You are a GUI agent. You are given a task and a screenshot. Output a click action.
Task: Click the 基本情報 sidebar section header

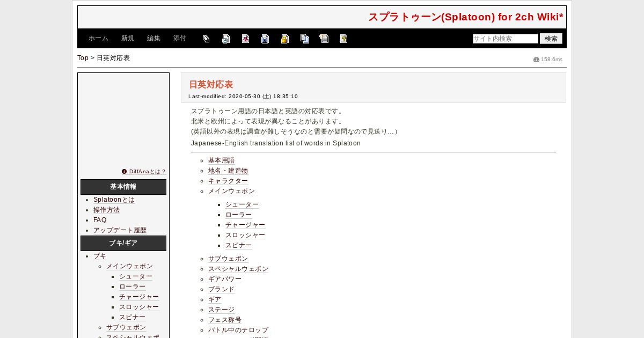click(123, 187)
